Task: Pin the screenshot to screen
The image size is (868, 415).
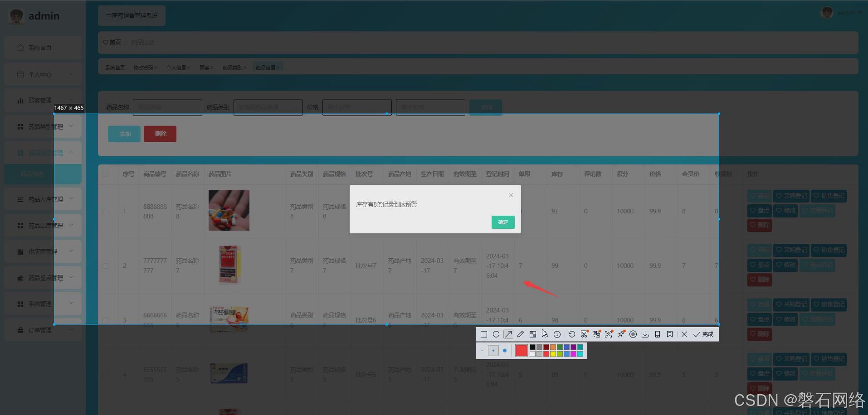Action: coord(621,334)
